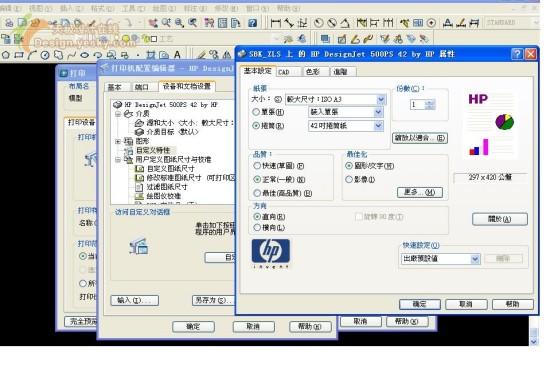Click scrollbar down arrow at drawing area edge
The height and width of the screenshot is (385, 550).
point(534,342)
